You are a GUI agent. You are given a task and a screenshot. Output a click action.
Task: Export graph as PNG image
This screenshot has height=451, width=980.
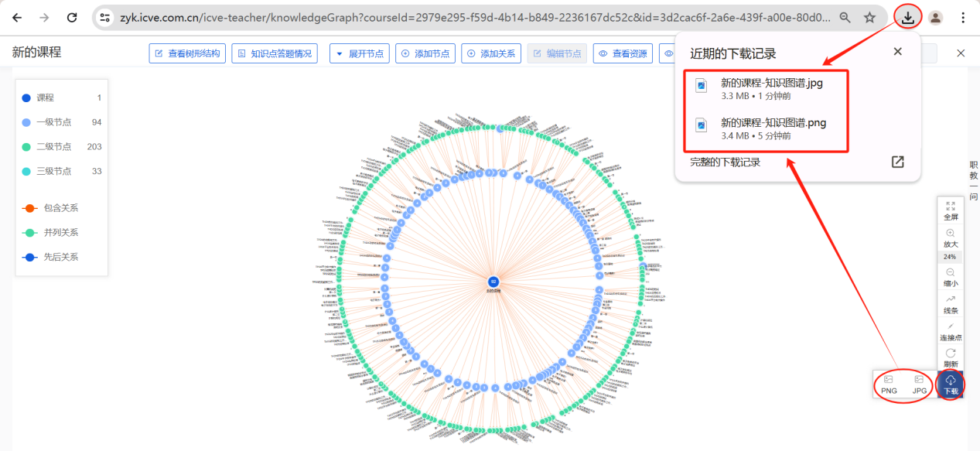[x=889, y=384]
